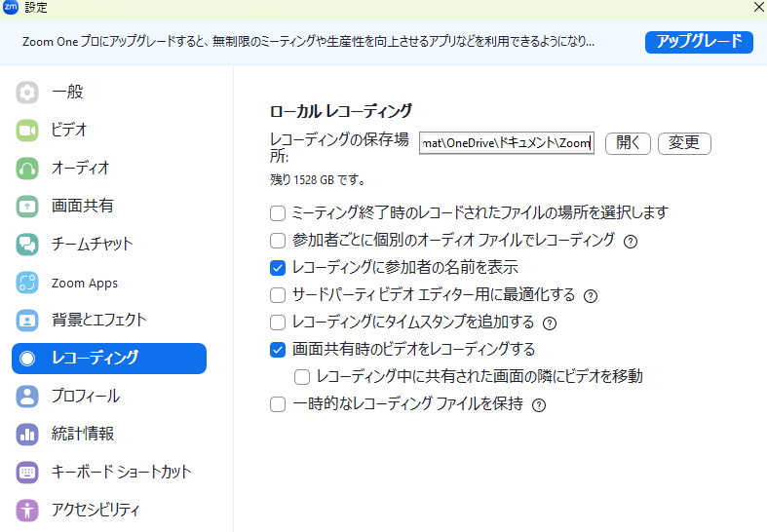The width and height of the screenshot is (767, 532).
Task: Click help icon beside timestamp (タイムスタンプ) option
Action: 550,323
